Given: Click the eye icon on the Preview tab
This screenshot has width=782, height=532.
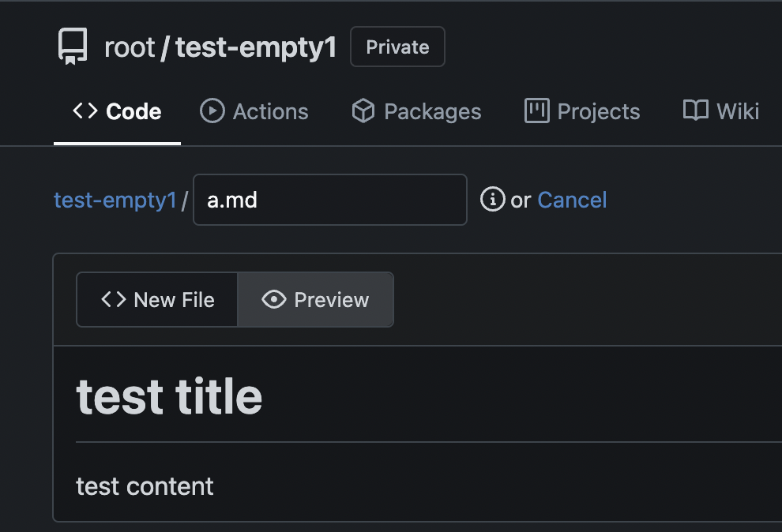Looking at the screenshot, I should tap(273, 300).
